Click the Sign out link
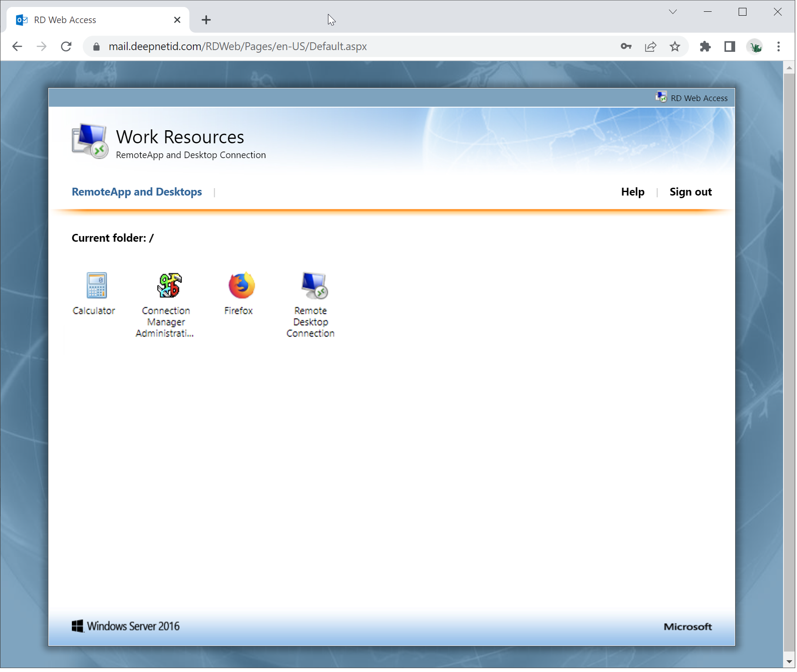 [691, 192]
